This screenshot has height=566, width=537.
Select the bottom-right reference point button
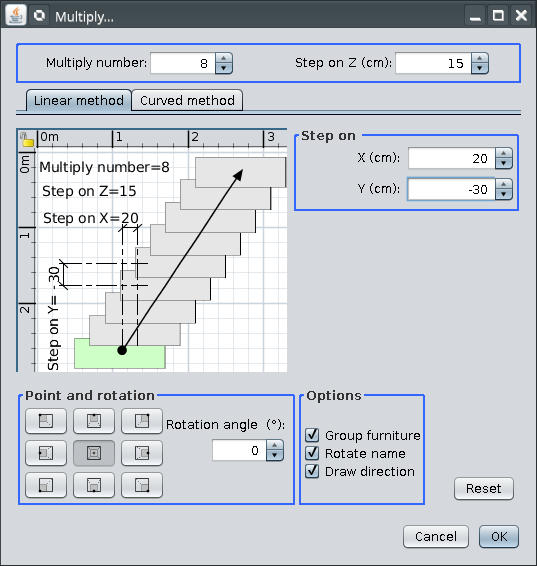point(142,485)
